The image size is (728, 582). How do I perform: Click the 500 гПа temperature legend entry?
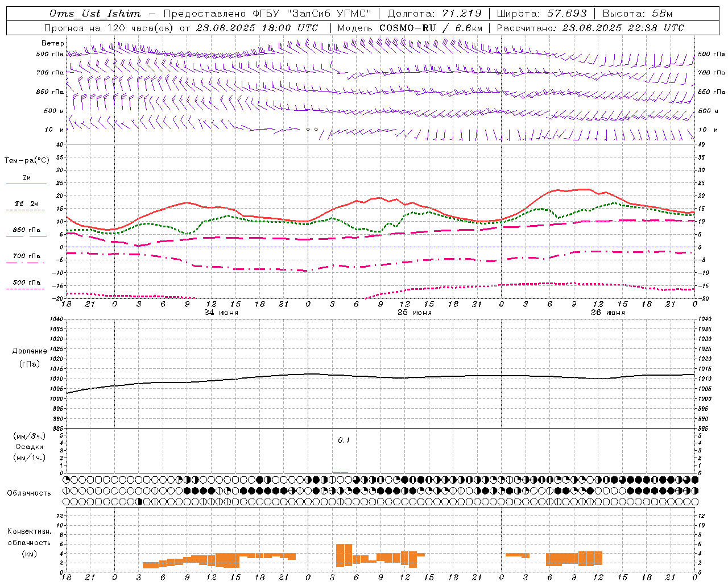26,282
